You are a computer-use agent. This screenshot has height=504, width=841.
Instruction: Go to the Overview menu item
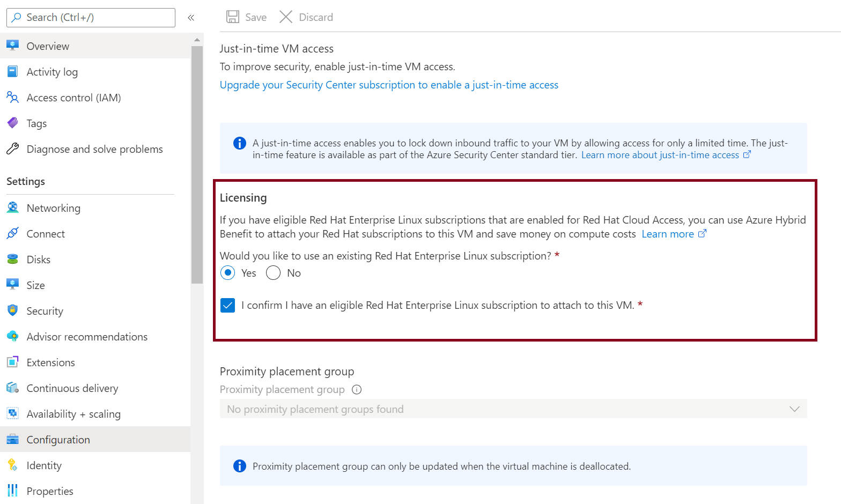click(x=48, y=46)
